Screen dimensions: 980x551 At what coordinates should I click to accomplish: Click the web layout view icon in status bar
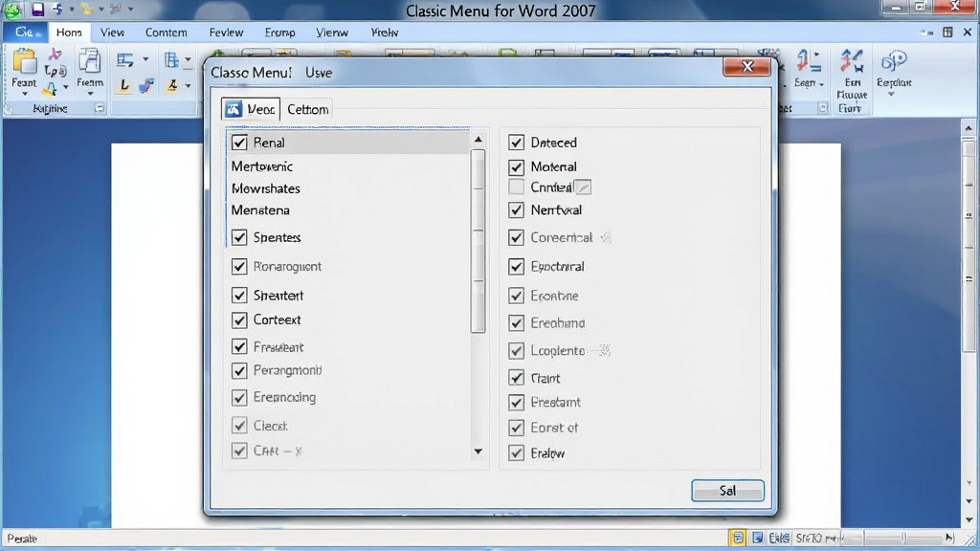coord(779,538)
